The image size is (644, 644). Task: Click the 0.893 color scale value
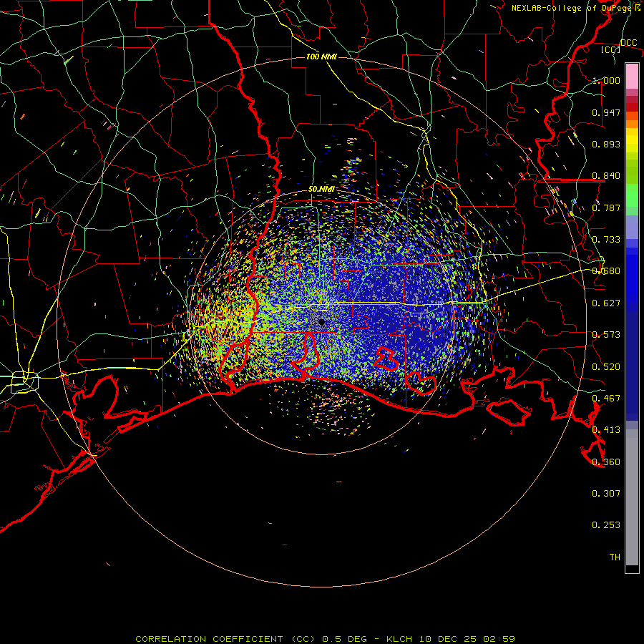pos(606,144)
